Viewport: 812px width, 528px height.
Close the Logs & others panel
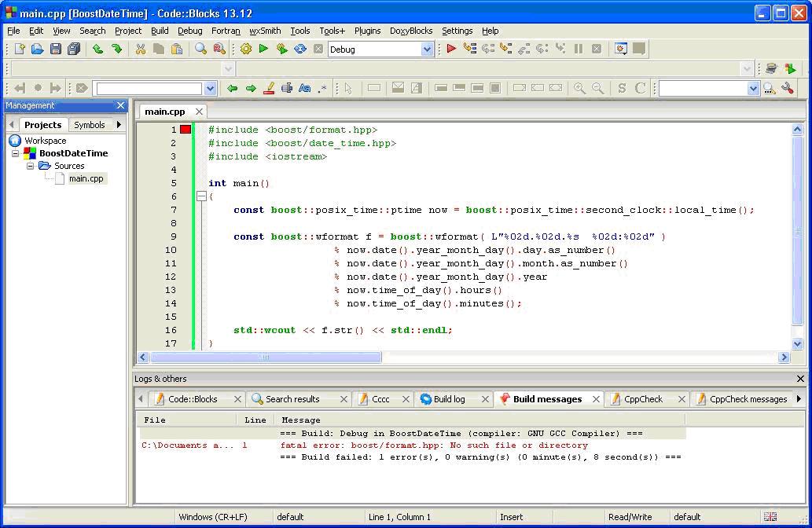[800, 379]
